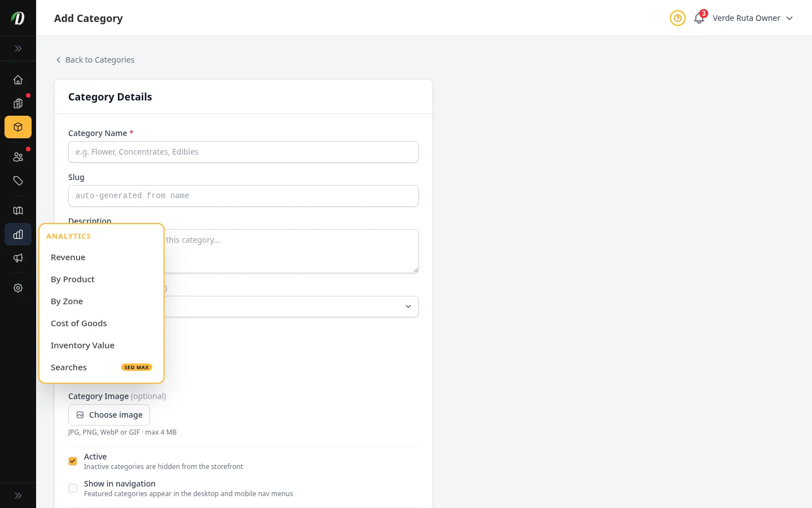812x508 pixels.
Task: Expand the parent category dropdown chevron
Action: tap(408, 306)
